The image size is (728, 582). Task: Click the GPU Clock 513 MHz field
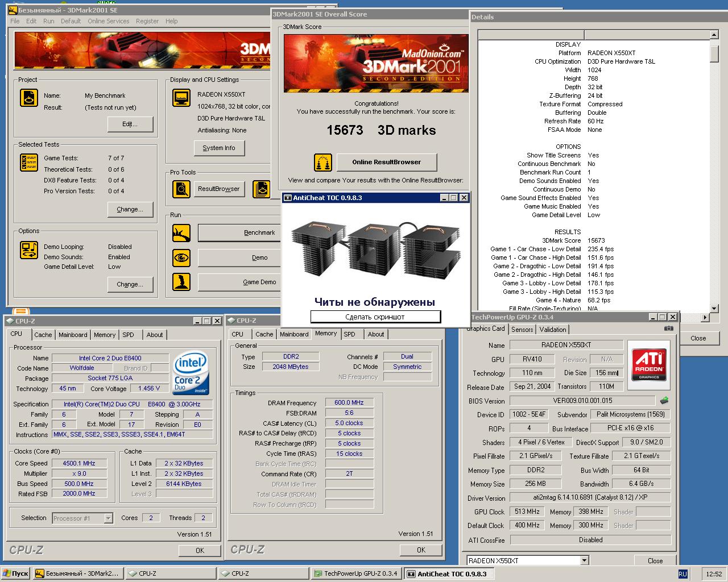527,512
